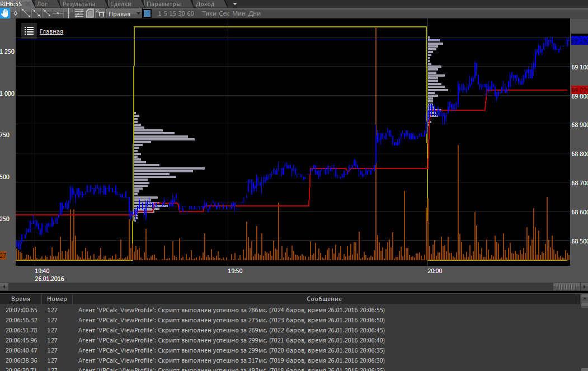Select the hand pan tool
The height and width of the screenshot is (371, 588).
[x=5, y=13]
